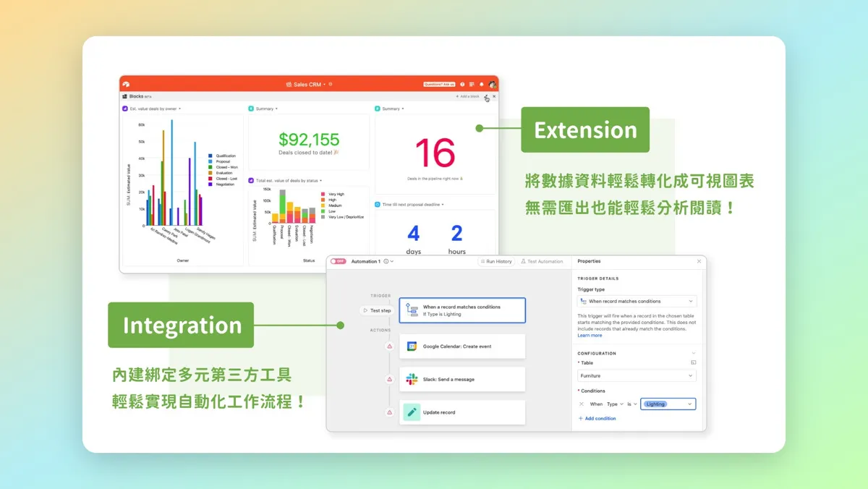Click the Google Calendar icon on the Create event action
The image size is (868, 489).
point(412,346)
